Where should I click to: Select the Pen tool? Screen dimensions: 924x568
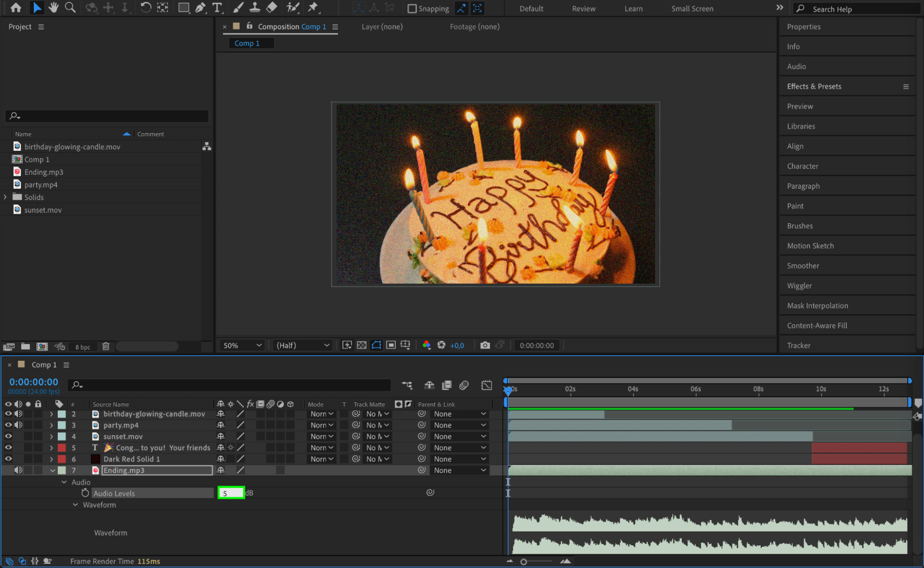tap(200, 7)
